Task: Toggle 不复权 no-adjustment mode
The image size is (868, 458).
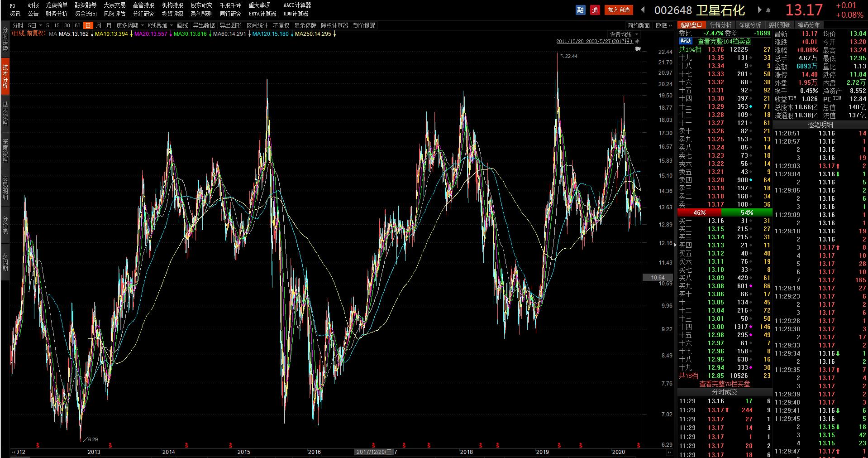Action: [x=281, y=25]
